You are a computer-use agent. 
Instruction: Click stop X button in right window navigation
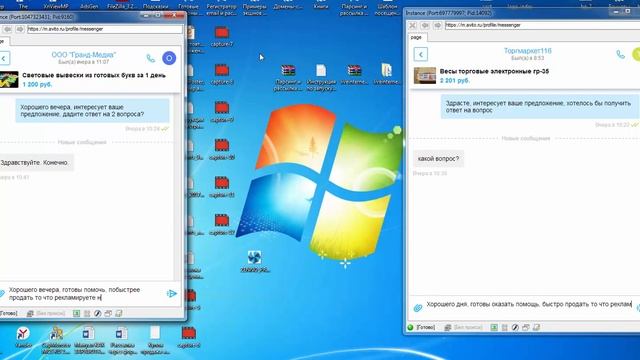pos(413,25)
